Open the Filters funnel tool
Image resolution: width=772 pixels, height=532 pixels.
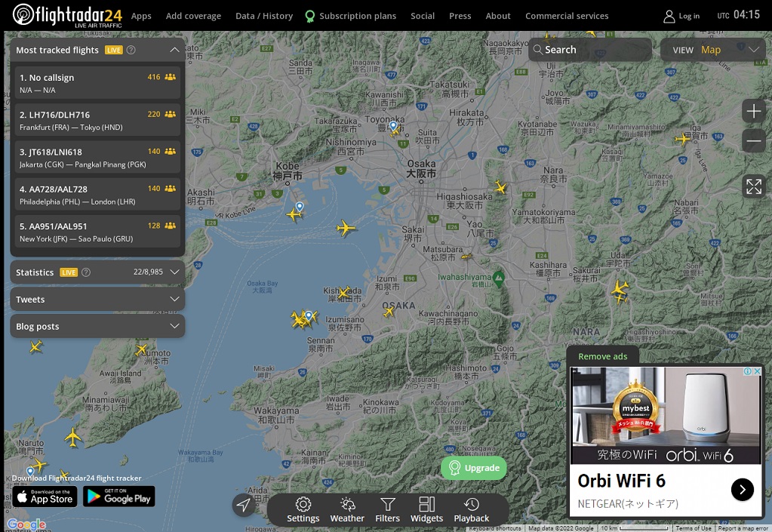pos(387,509)
